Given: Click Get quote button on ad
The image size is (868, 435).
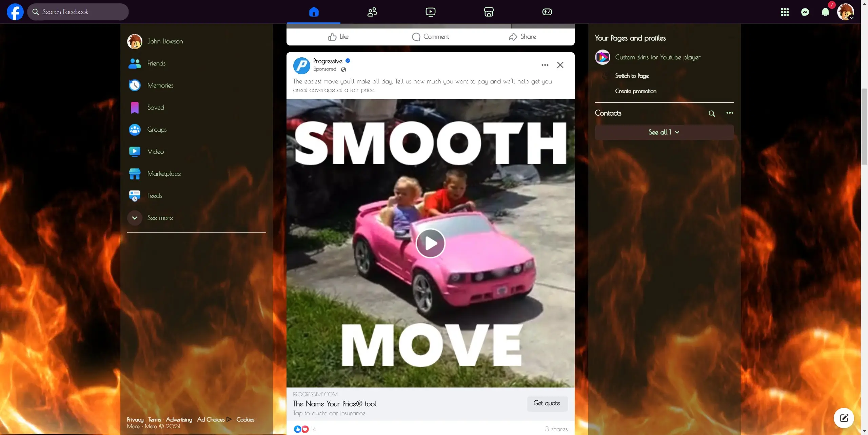Looking at the screenshot, I should 547,403.
